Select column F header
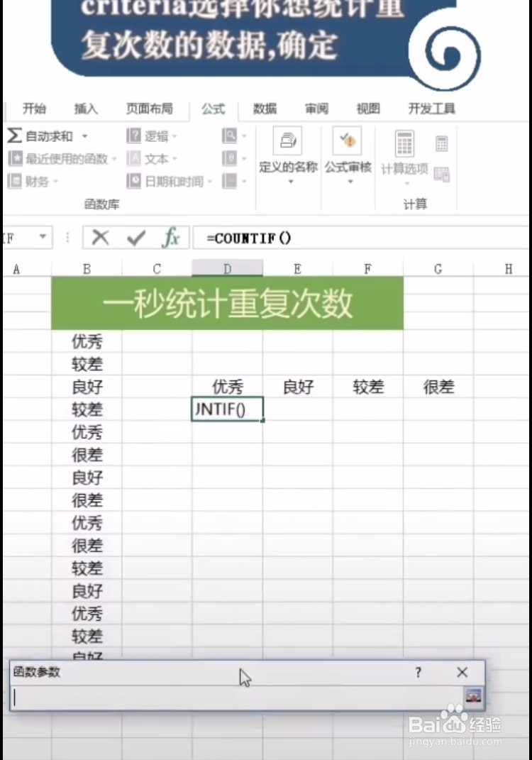 (x=367, y=268)
